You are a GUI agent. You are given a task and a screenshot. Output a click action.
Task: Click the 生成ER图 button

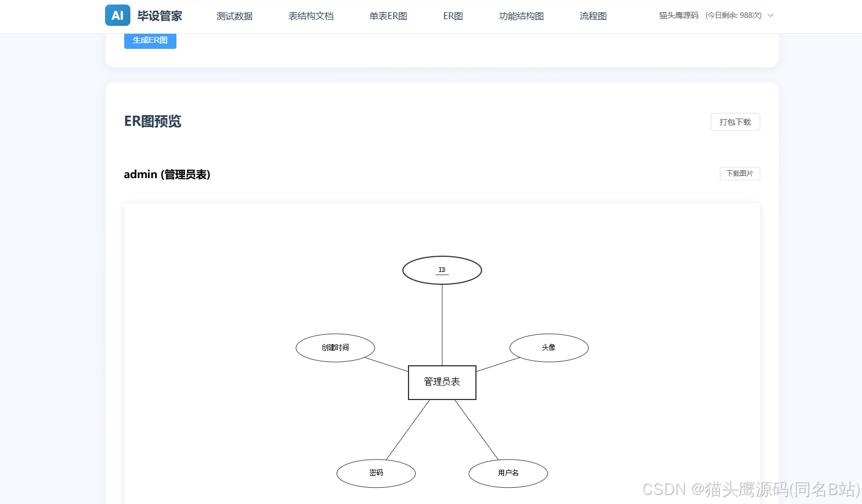150,40
